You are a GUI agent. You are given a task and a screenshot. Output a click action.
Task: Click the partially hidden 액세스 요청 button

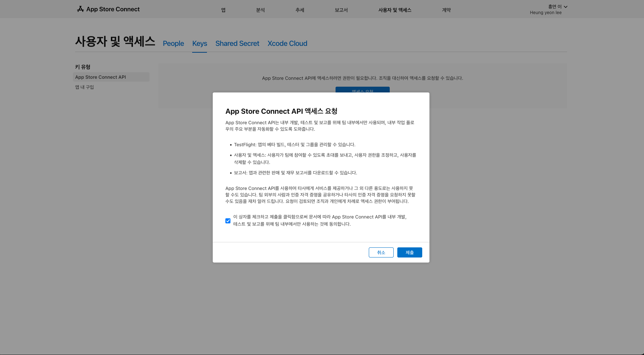click(x=363, y=90)
